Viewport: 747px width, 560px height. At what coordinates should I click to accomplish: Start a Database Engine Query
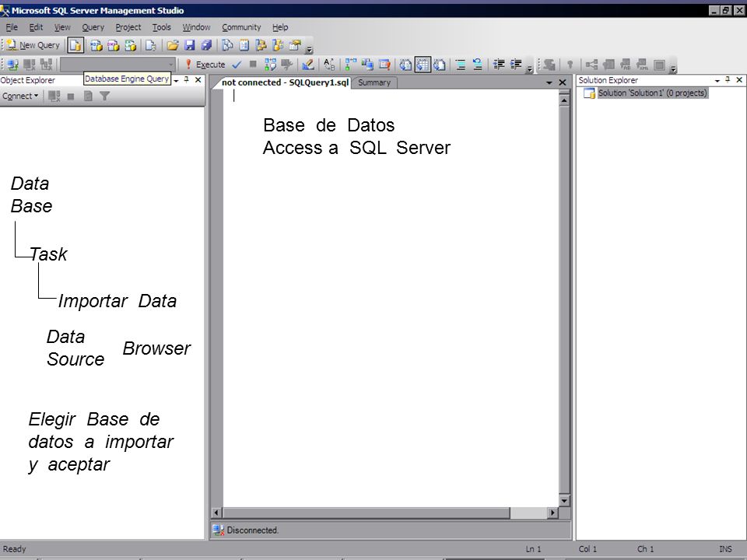[x=75, y=45]
